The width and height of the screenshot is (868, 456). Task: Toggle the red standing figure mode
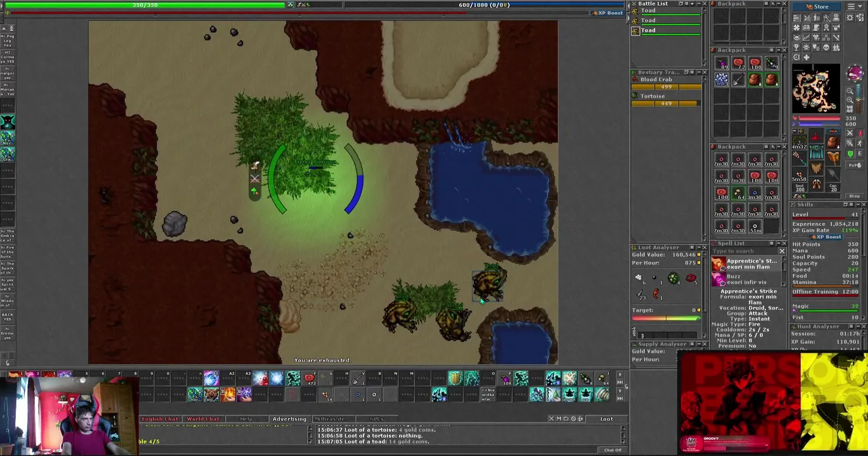coord(860,132)
